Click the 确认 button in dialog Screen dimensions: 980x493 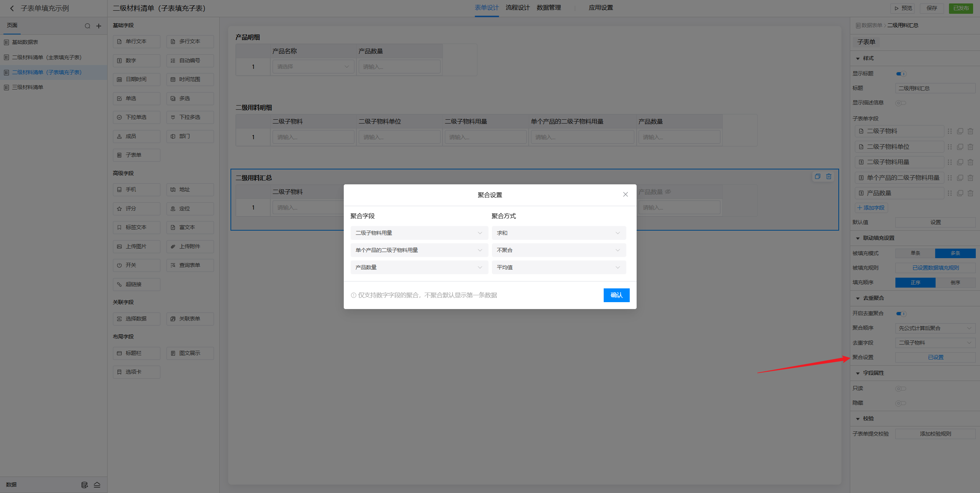pyautogui.click(x=616, y=295)
